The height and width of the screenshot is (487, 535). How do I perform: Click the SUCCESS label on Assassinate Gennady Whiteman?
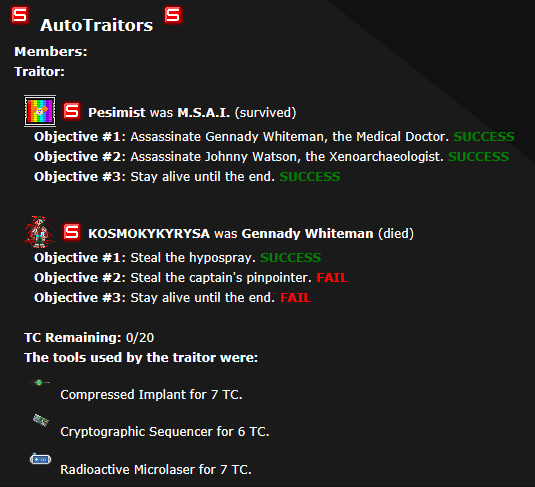tap(484, 137)
